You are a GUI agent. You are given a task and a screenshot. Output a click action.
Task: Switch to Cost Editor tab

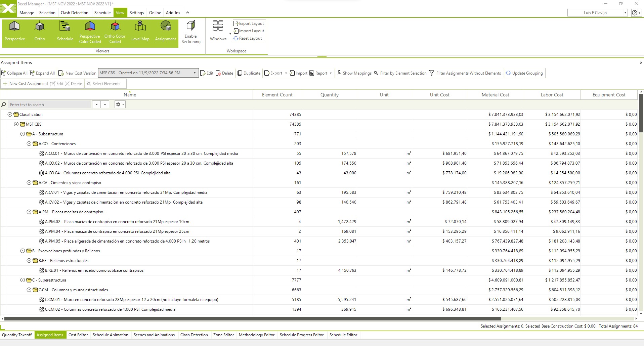[78, 335]
